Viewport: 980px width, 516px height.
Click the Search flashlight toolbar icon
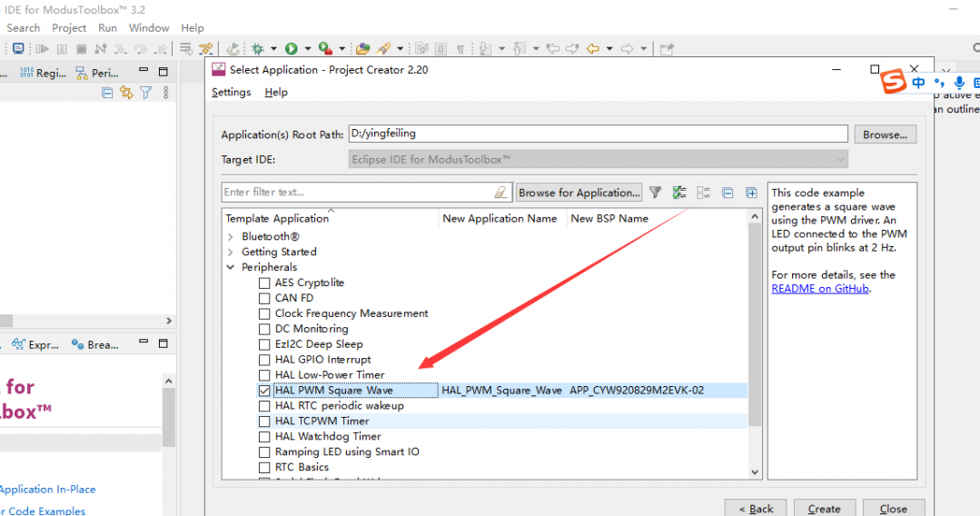pos(383,49)
